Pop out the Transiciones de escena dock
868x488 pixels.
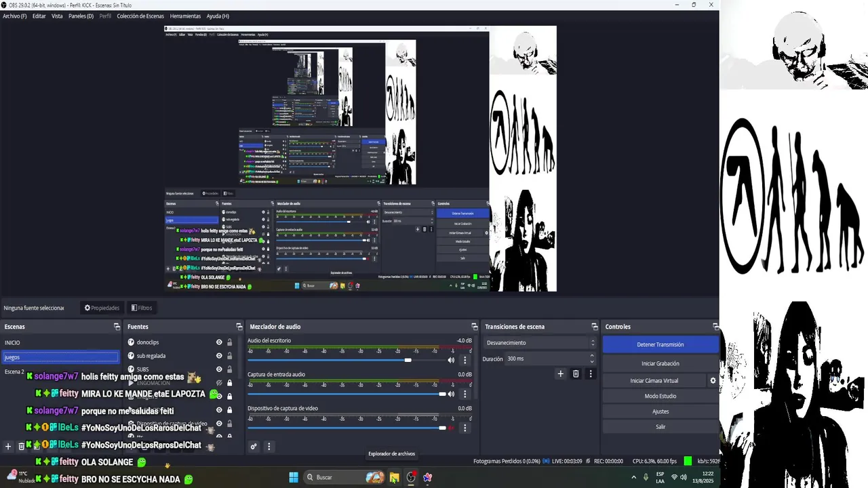pyautogui.click(x=595, y=327)
